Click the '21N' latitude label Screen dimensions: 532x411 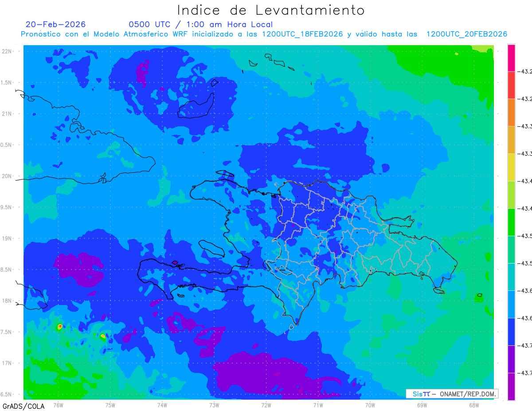(x=7, y=114)
